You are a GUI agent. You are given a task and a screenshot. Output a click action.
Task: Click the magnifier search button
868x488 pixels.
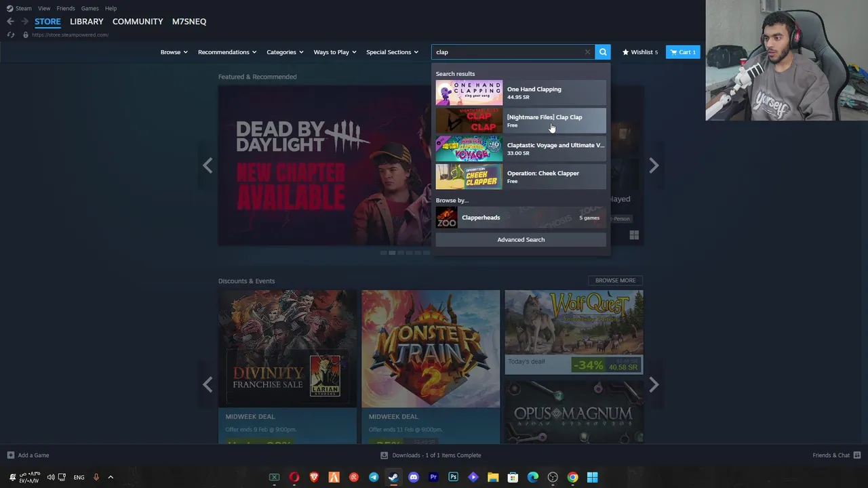coord(603,52)
